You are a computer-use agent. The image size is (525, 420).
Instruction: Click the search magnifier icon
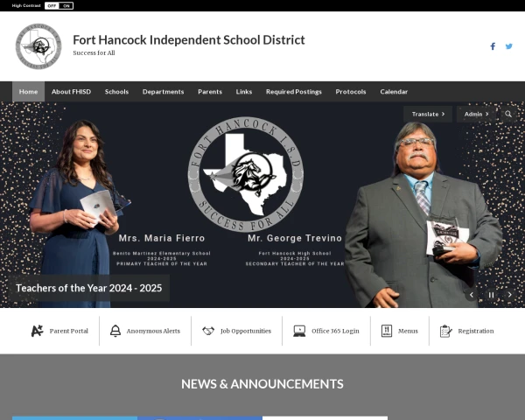click(x=508, y=115)
